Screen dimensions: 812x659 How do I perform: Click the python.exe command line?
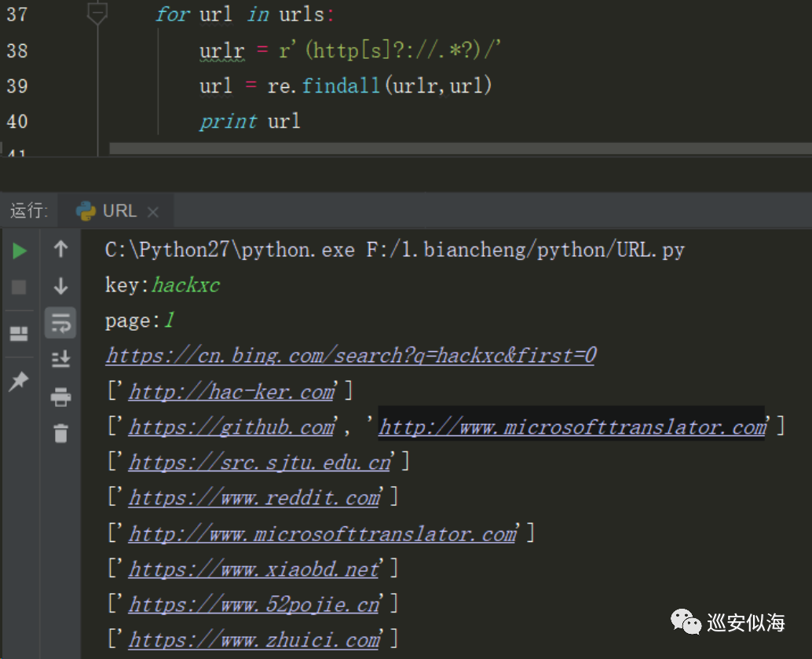(x=394, y=250)
